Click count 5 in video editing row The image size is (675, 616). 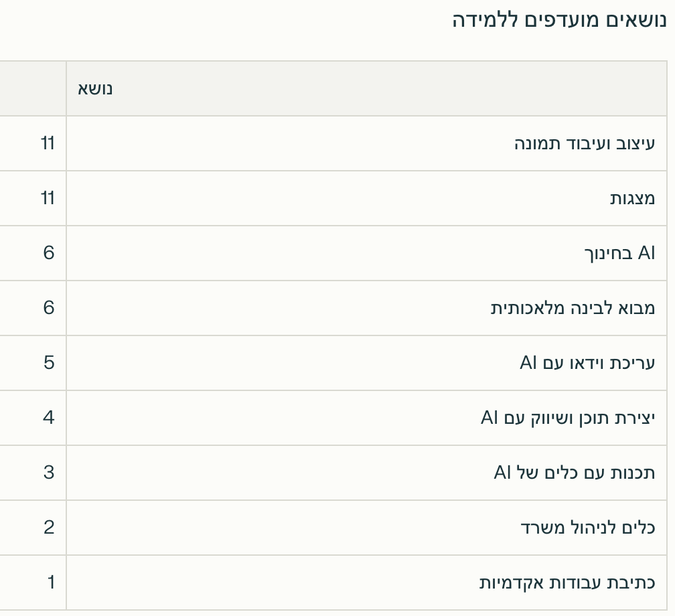pos(49,363)
